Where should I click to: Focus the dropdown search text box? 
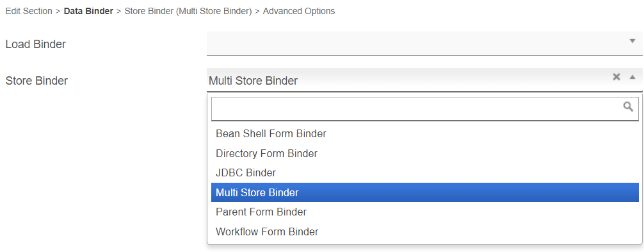point(424,109)
